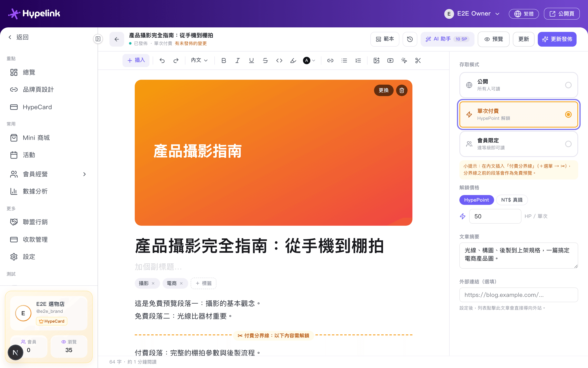Open Mini 商城 in sidebar
The width and height of the screenshot is (588, 368).
[49, 138]
